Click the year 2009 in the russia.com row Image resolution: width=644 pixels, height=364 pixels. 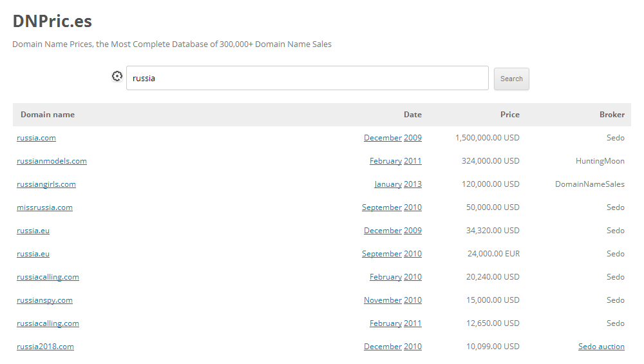(x=413, y=138)
